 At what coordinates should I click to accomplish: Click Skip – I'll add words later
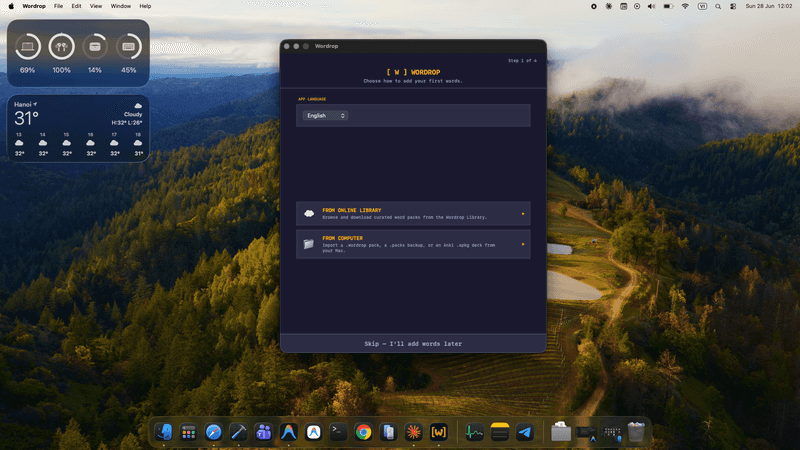413,344
